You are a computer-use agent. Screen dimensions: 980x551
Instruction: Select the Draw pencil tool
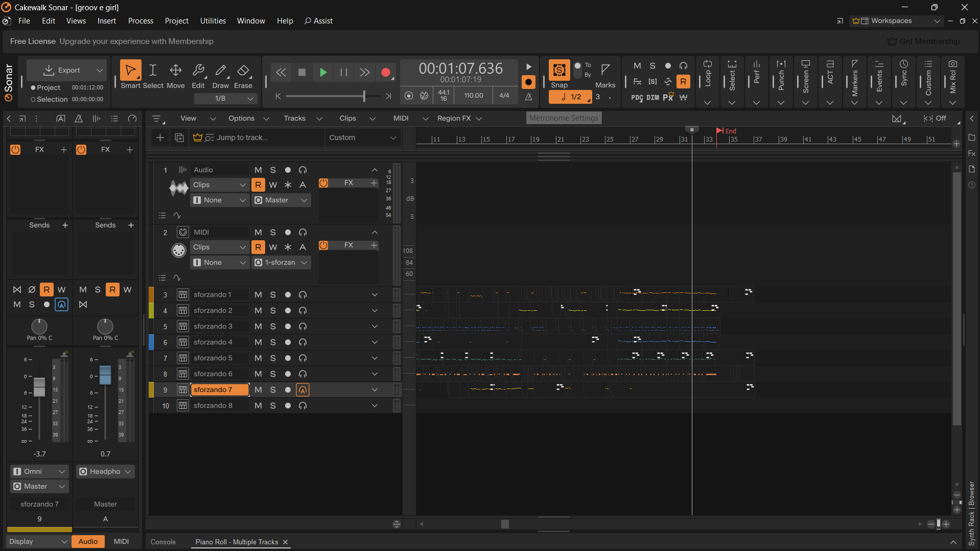(221, 70)
